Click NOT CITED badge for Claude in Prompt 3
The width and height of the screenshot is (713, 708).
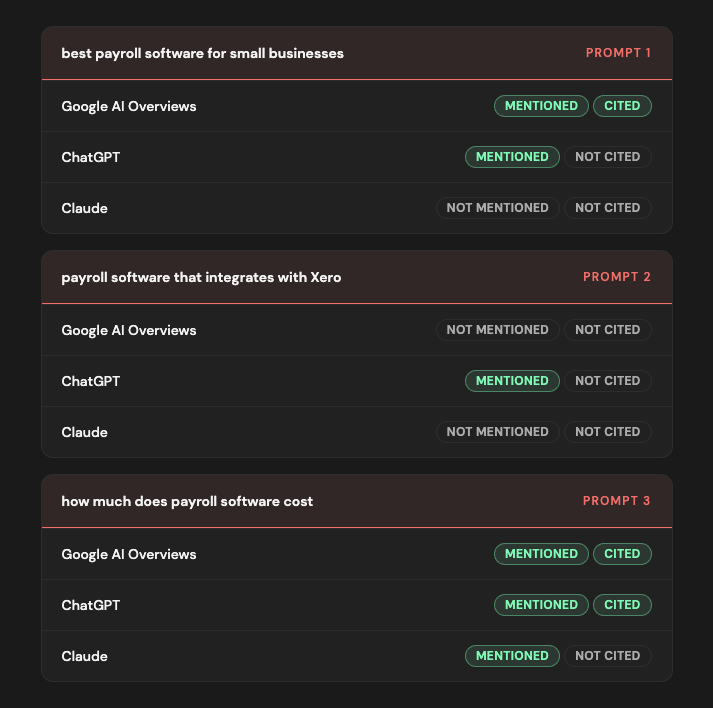click(608, 656)
